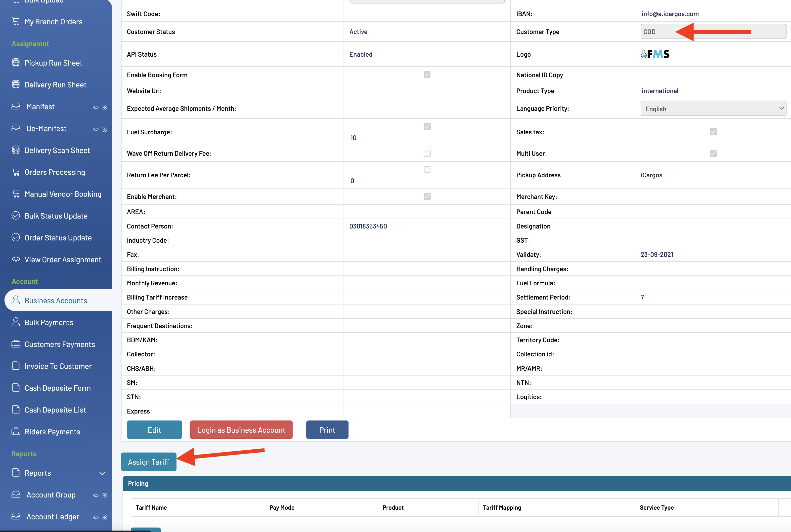
Task: Add Account Group via plus icon
Action: point(105,496)
